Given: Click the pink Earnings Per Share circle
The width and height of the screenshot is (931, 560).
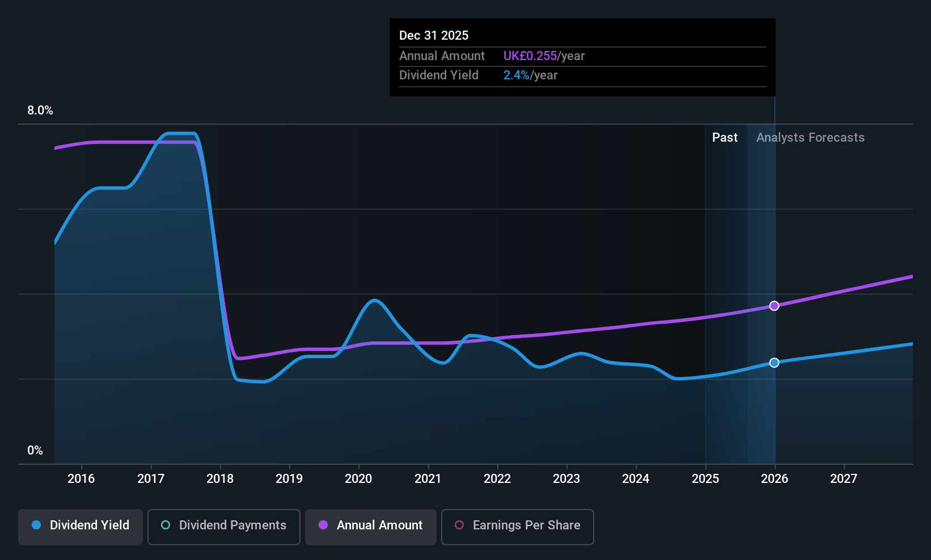Looking at the screenshot, I should point(459,525).
